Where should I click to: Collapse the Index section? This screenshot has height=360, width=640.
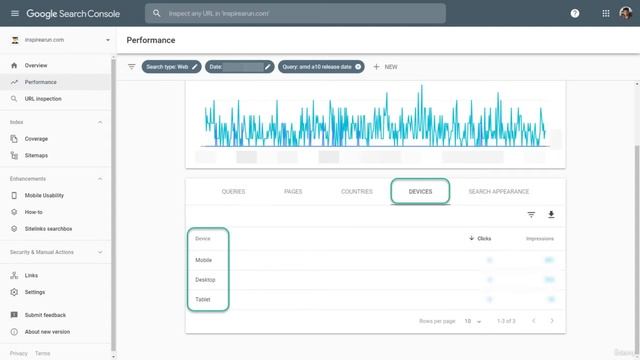[100, 122]
